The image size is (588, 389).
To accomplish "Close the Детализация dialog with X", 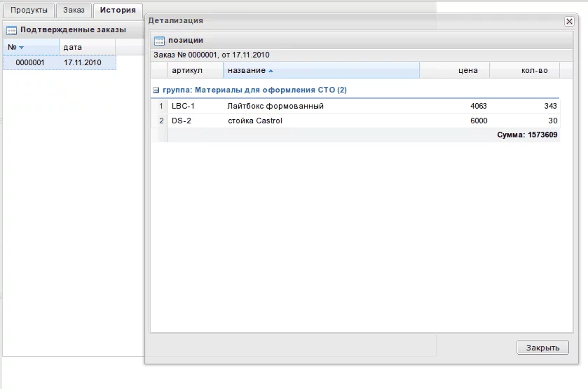I will [569, 22].
